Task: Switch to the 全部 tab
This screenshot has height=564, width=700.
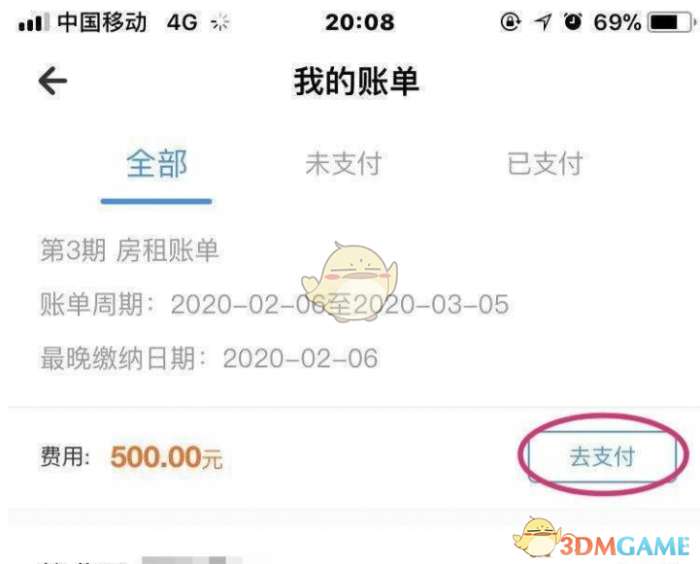Action: tap(157, 164)
